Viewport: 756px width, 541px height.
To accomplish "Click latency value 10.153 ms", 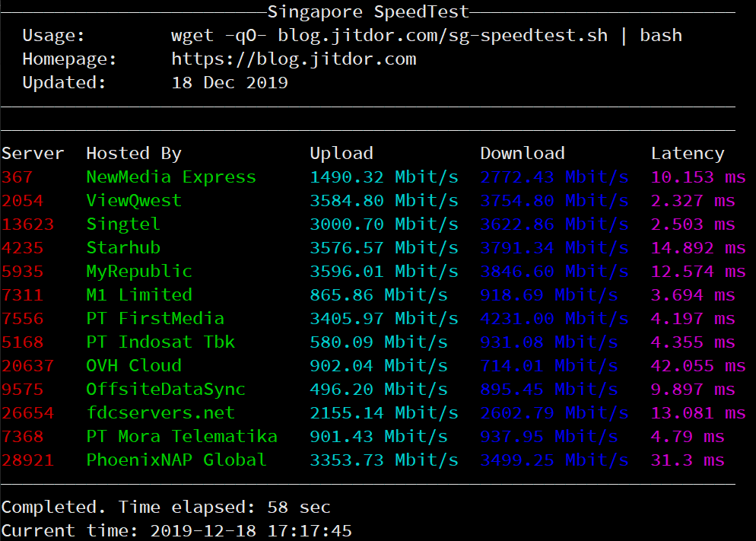I will click(x=699, y=177).
